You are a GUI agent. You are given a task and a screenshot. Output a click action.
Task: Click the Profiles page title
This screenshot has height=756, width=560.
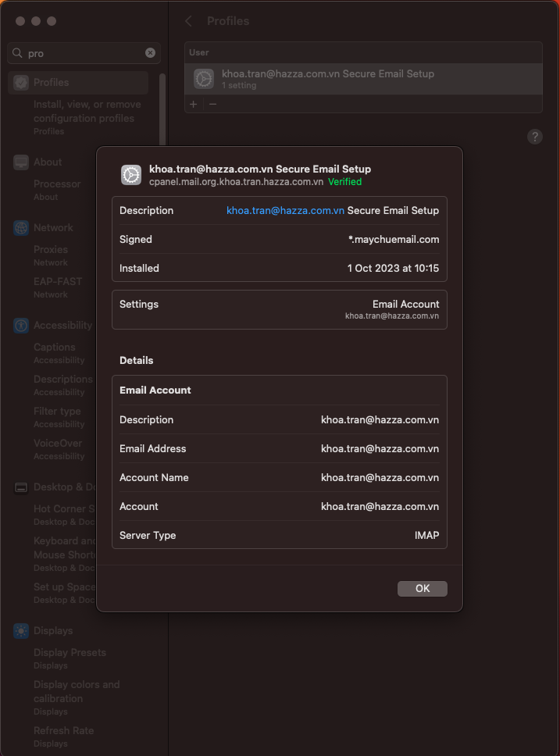[x=228, y=21]
